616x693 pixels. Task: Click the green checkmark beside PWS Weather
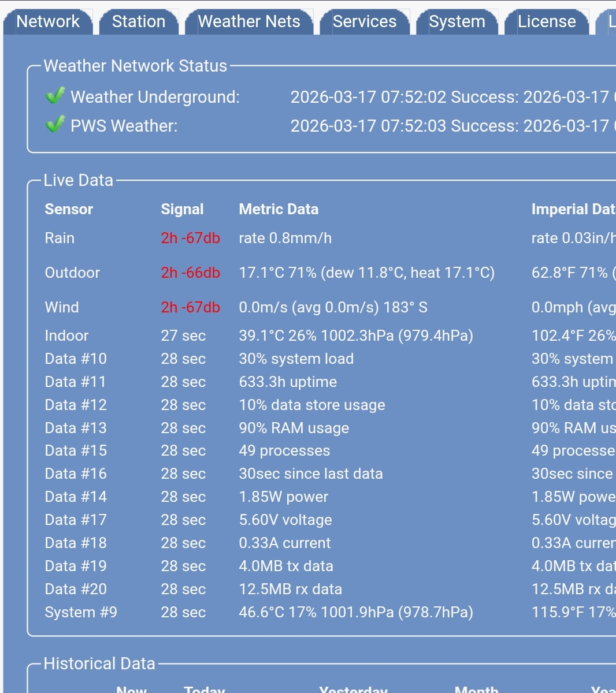(55, 125)
